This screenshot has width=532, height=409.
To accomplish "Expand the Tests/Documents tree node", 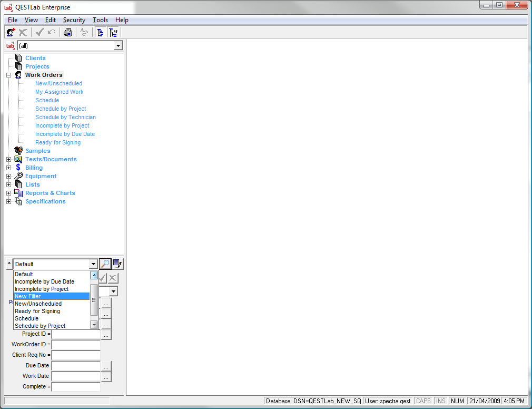I will click(x=8, y=160).
